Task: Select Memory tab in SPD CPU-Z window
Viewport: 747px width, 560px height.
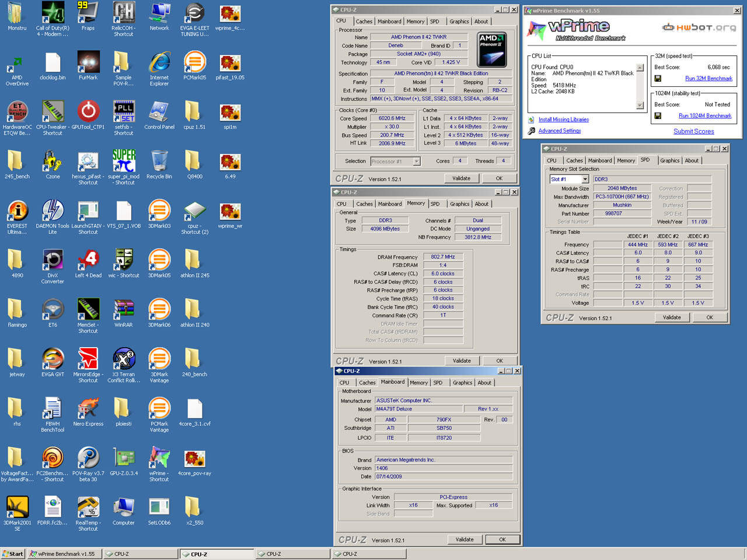Action: [x=626, y=160]
